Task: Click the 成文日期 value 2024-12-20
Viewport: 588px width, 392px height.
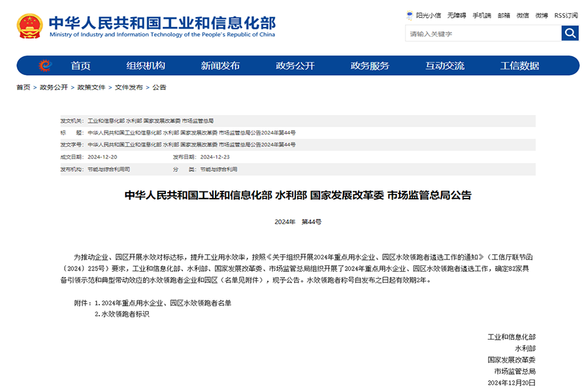Action: click(x=103, y=157)
